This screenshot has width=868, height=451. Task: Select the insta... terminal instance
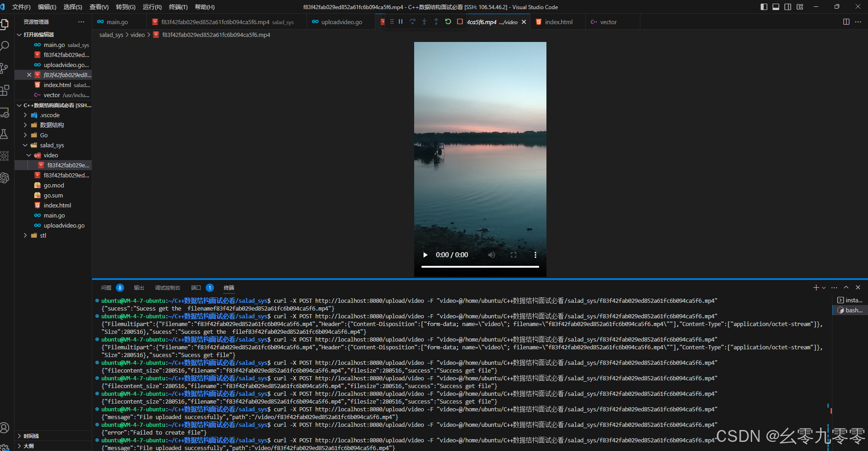pyautogui.click(x=850, y=300)
